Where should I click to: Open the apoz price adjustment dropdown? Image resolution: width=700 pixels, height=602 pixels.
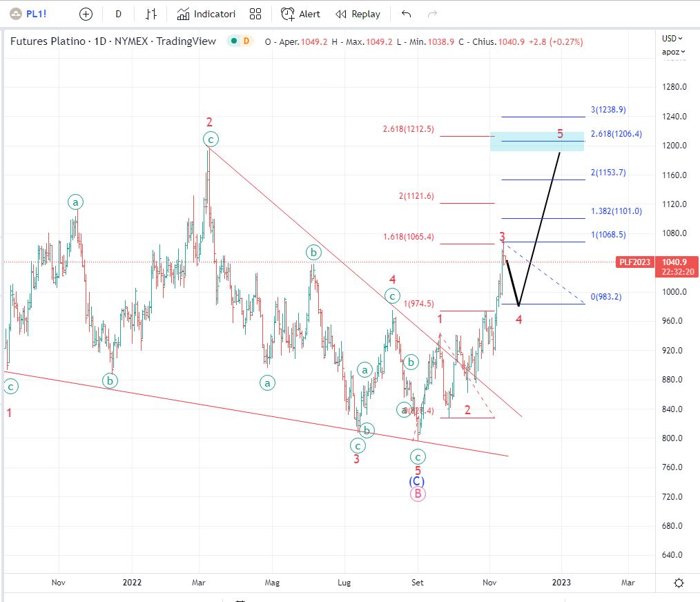click(673, 52)
